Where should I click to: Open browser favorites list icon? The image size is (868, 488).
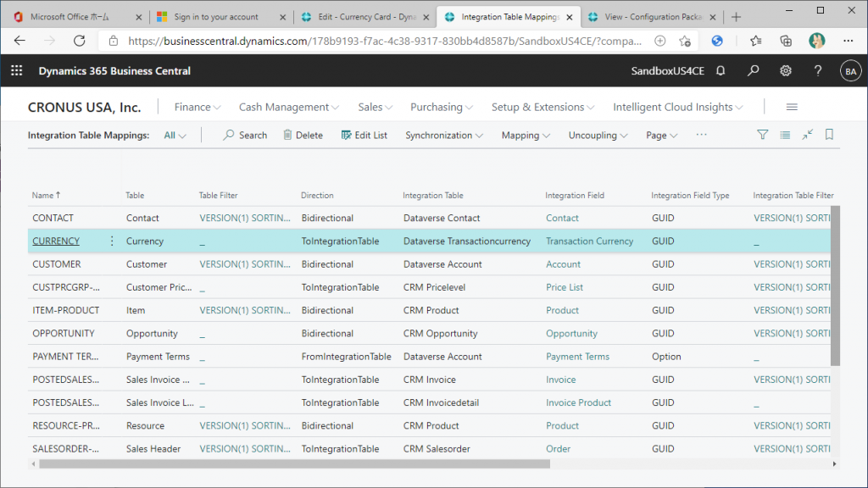(x=755, y=41)
